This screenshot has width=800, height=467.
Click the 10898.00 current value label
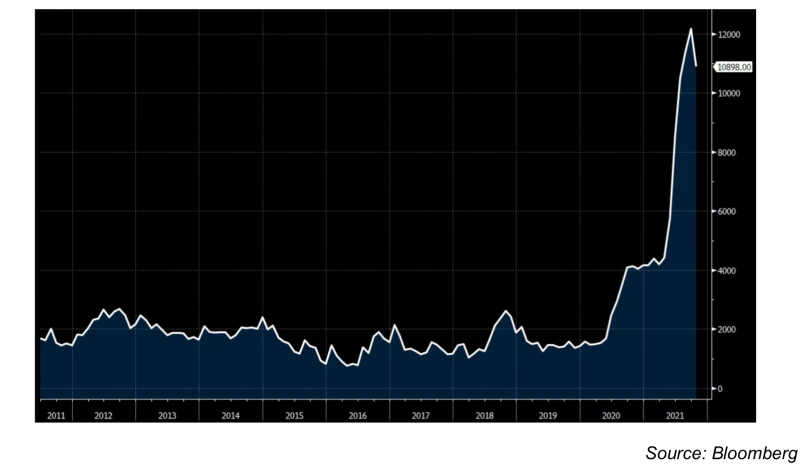[x=734, y=67]
